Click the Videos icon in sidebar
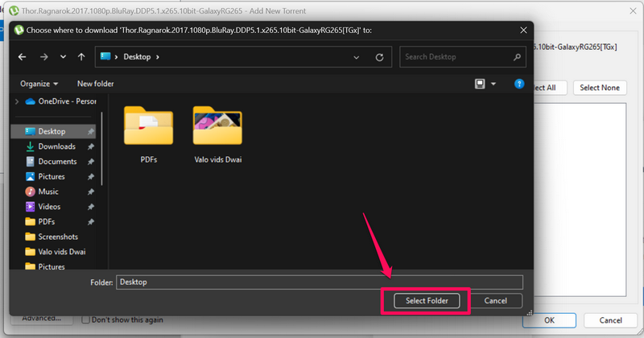Viewport: 644px width, 338px height. click(x=30, y=207)
